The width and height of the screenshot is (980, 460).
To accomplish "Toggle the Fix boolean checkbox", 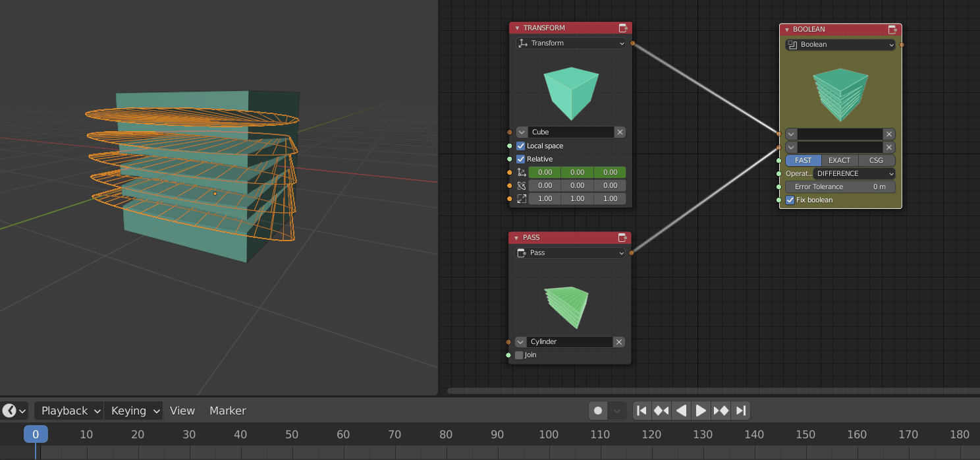I will tap(790, 200).
